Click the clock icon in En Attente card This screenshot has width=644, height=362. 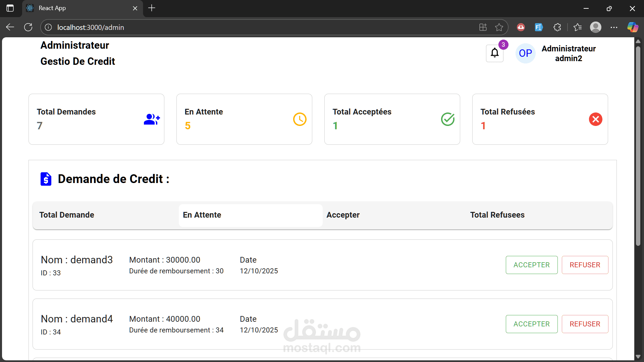coord(300,119)
